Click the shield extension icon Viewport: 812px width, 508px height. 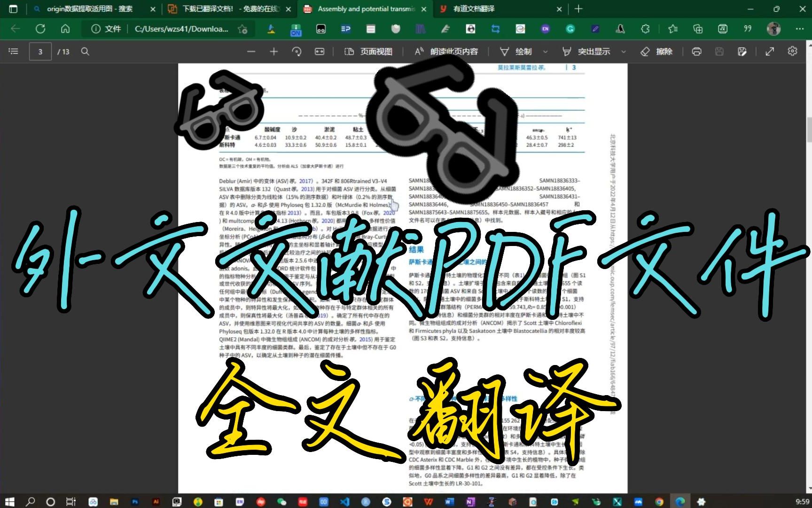(x=396, y=29)
